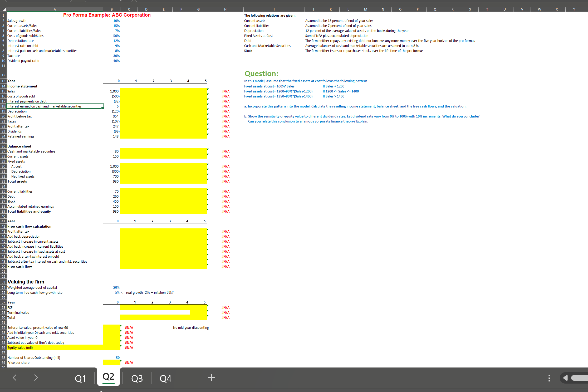The height and width of the screenshot is (392, 588).
Task: Open the Q4 sheet tab
Action: point(165,378)
